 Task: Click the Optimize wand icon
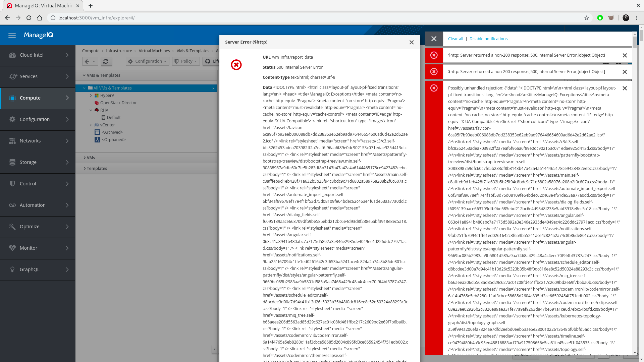pos(12,227)
